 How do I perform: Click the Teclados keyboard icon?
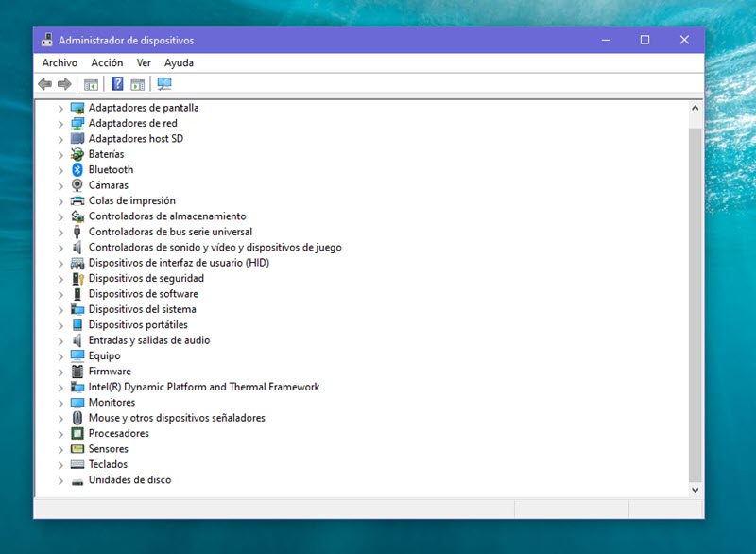point(77,465)
